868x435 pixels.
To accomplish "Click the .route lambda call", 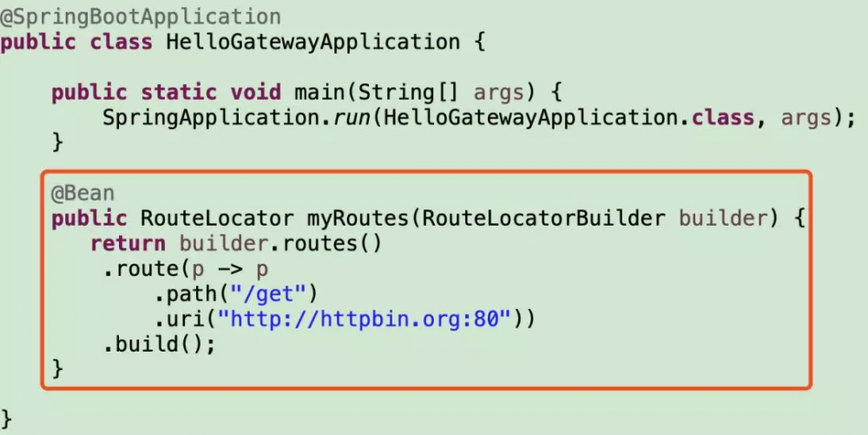I will (x=141, y=269).
